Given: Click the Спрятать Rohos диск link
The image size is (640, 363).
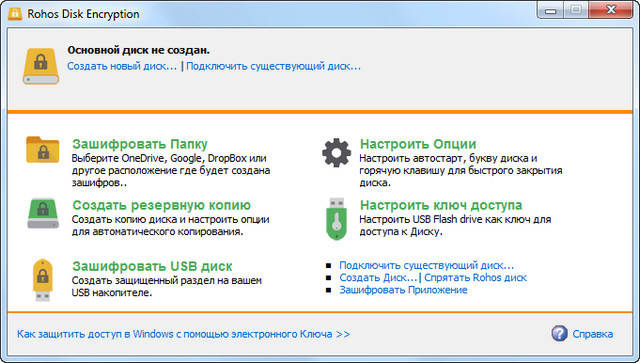Looking at the screenshot, I should tap(476, 278).
